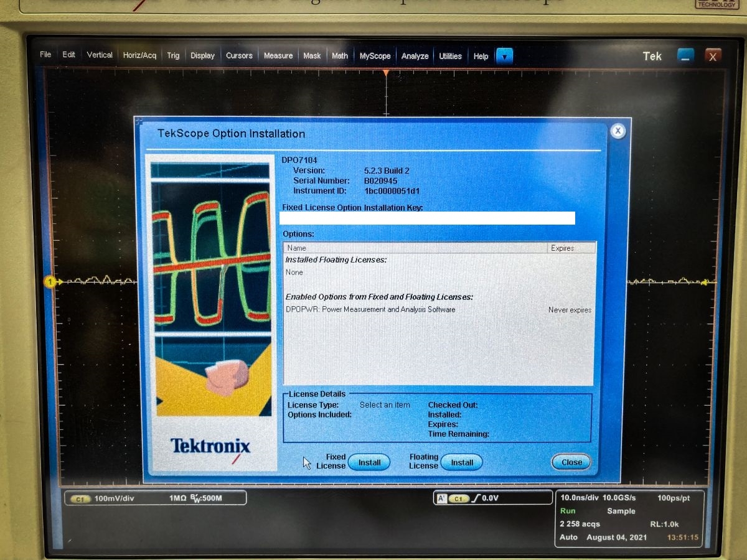Click the BW:500M bandwidth readout

coord(206,498)
